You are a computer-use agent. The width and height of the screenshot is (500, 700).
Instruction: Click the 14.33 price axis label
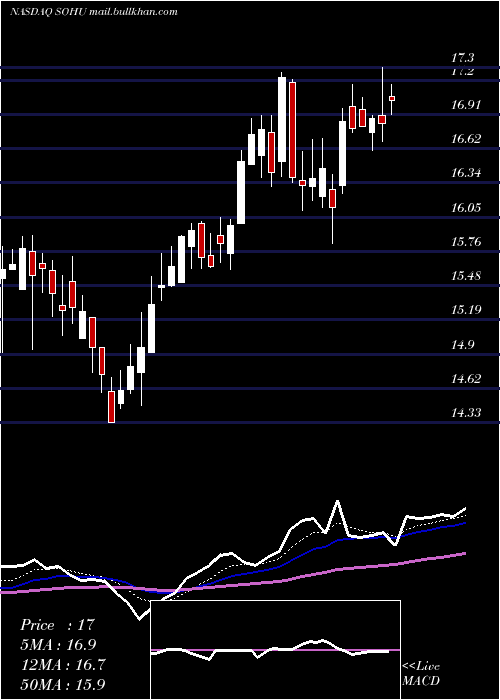466,413
